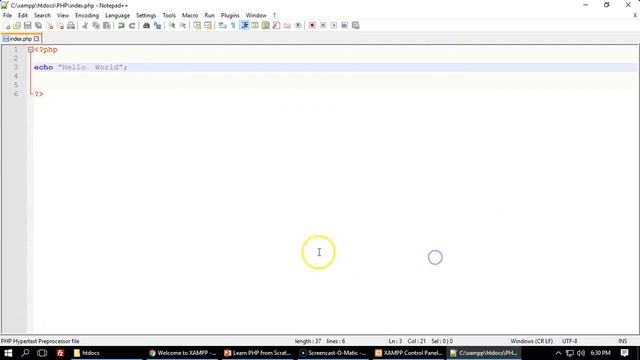Viewport: 640px width, 360px height.
Task: Click the ?> closing tag line
Action: point(39,94)
